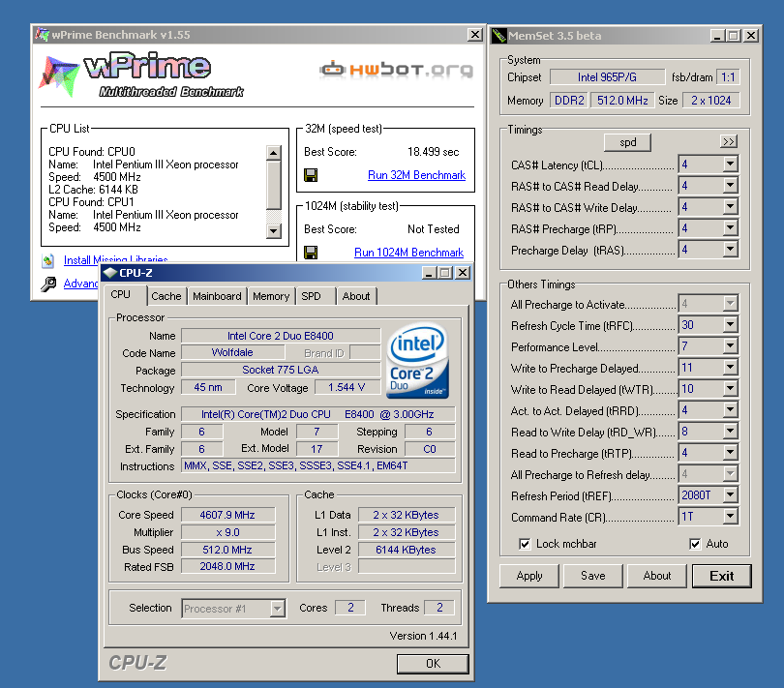Open the Performance Level dropdown

click(730, 346)
